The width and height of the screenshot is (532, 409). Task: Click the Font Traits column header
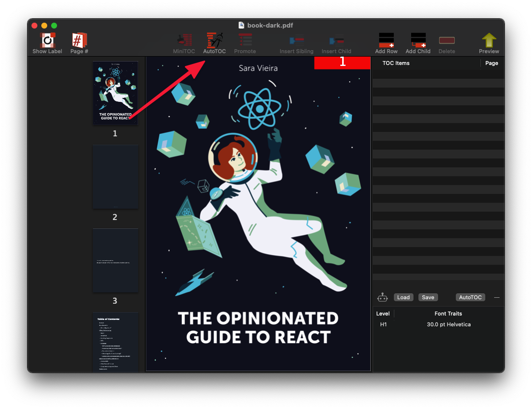click(448, 314)
